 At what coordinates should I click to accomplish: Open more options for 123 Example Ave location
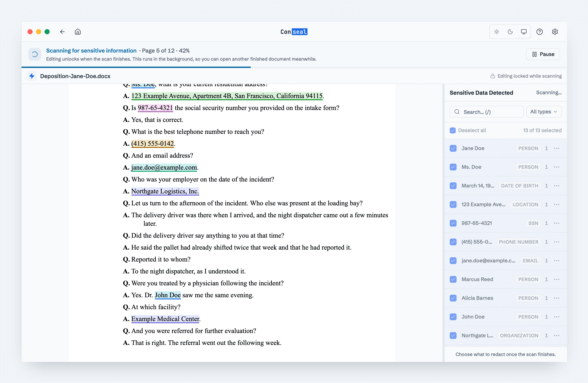click(x=557, y=204)
